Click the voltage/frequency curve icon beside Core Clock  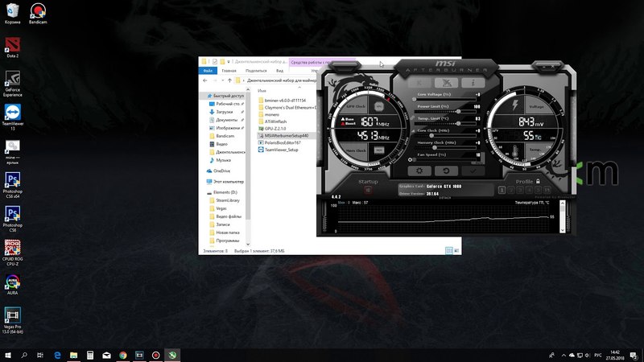[413, 130]
